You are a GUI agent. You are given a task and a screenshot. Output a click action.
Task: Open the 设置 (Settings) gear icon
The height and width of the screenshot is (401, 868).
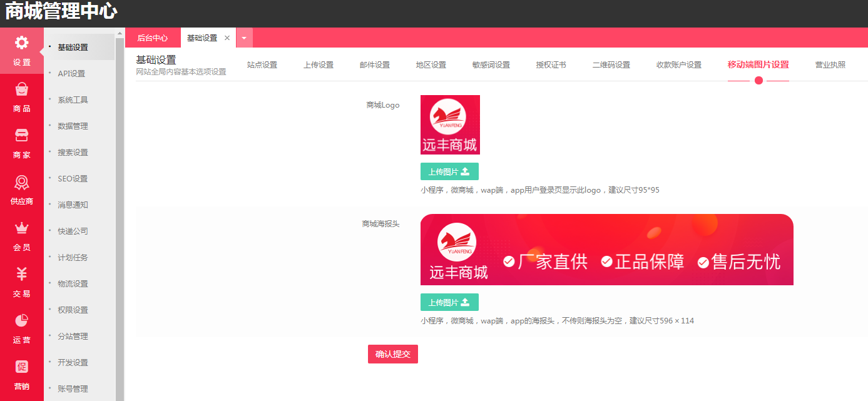point(22,43)
